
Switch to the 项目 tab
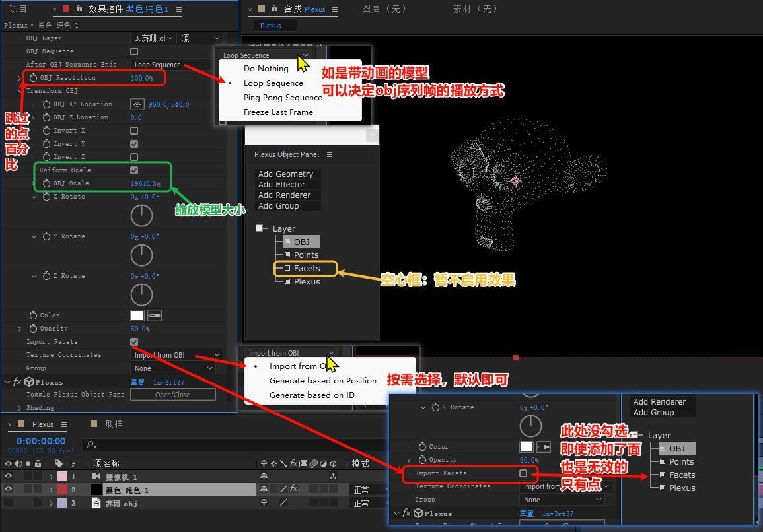pos(18,9)
